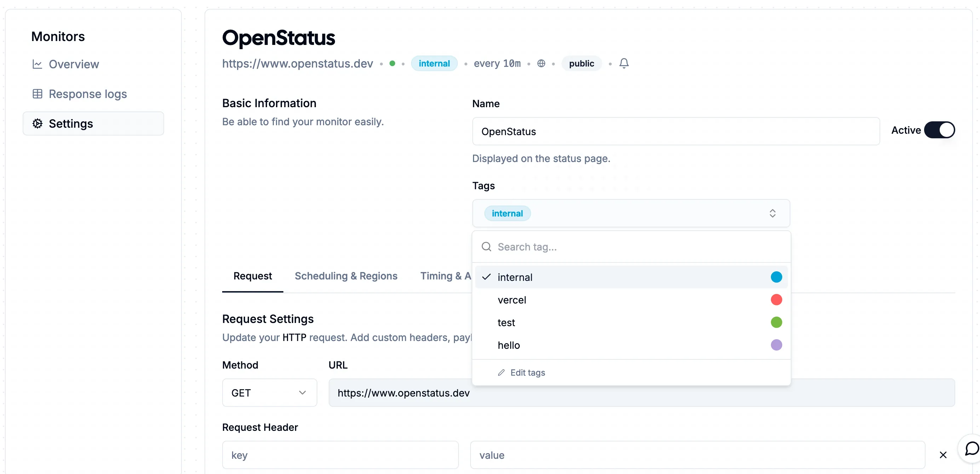Open the GET method dropdown
980x474 pixels.
tap(269, 393)
